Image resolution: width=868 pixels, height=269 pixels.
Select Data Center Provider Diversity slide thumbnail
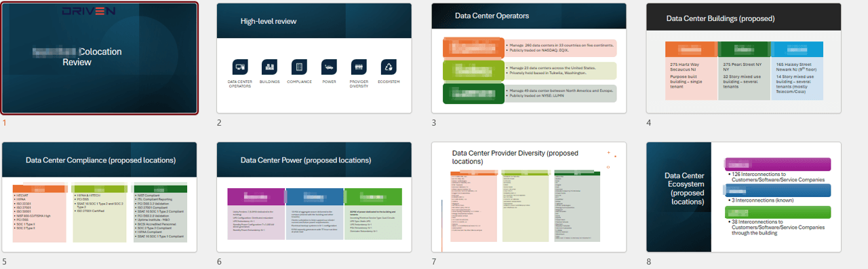[x=529, y=197]
